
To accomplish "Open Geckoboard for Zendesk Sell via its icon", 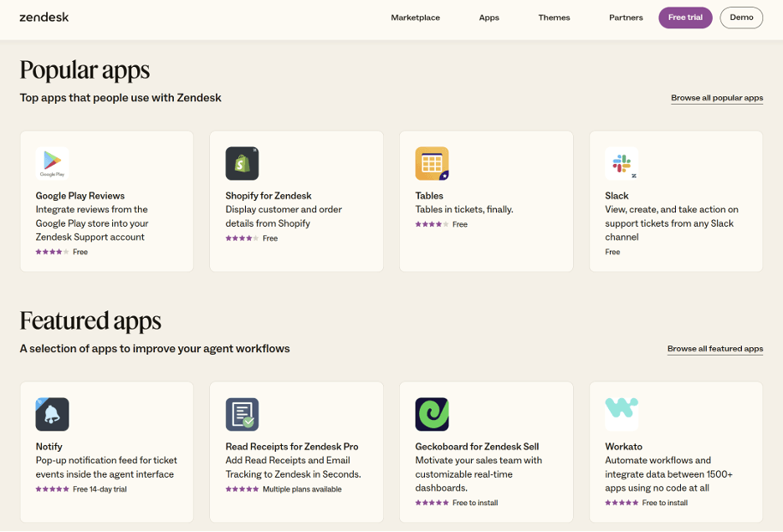I will 432,414.
